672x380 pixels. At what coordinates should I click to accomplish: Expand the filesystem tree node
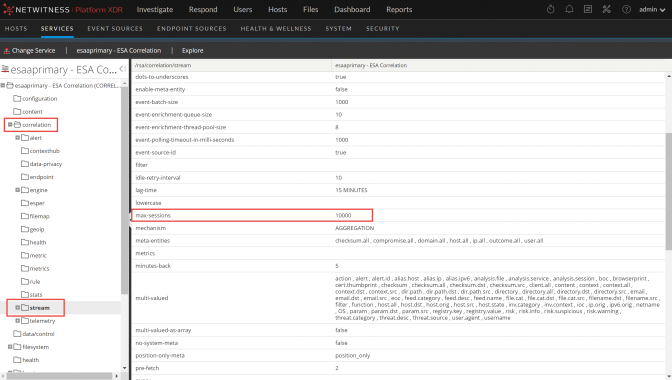click(x=10, y=347)
